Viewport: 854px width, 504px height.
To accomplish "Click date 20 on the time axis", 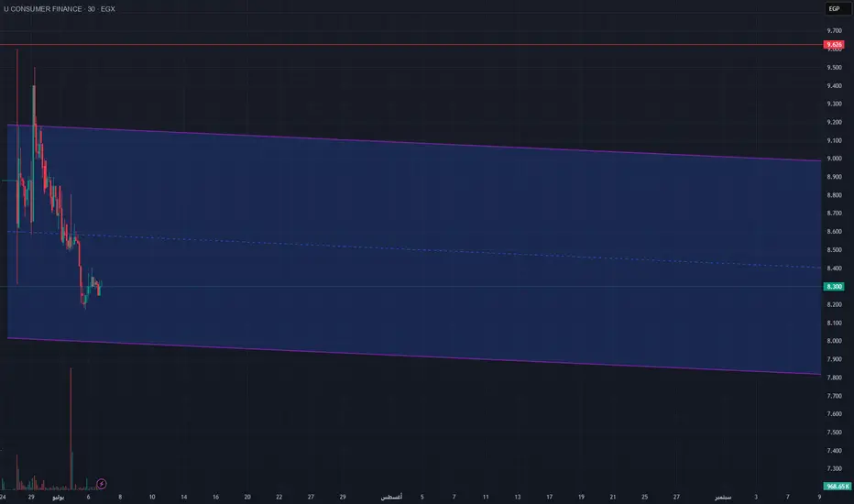I will pyautogui.click(x=247, y=497).
